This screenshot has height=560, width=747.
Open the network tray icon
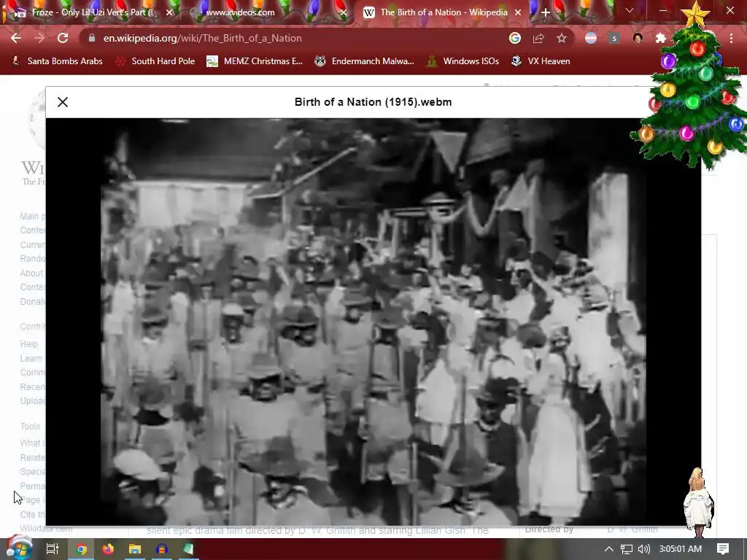(627, 549)
